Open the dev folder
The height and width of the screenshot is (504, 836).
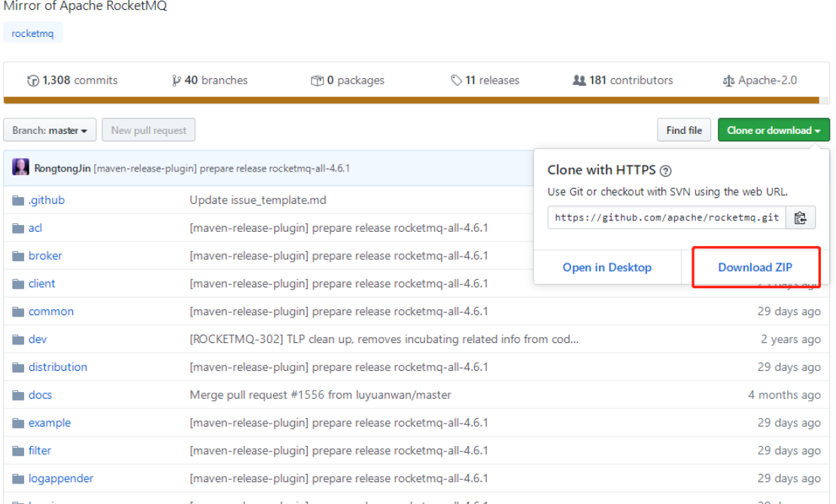click(x=38, y=339)
